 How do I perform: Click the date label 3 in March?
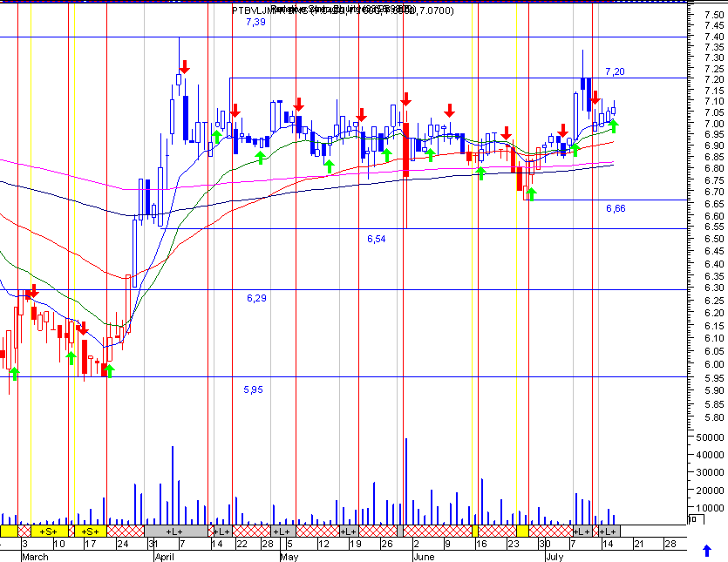point(24,544)
